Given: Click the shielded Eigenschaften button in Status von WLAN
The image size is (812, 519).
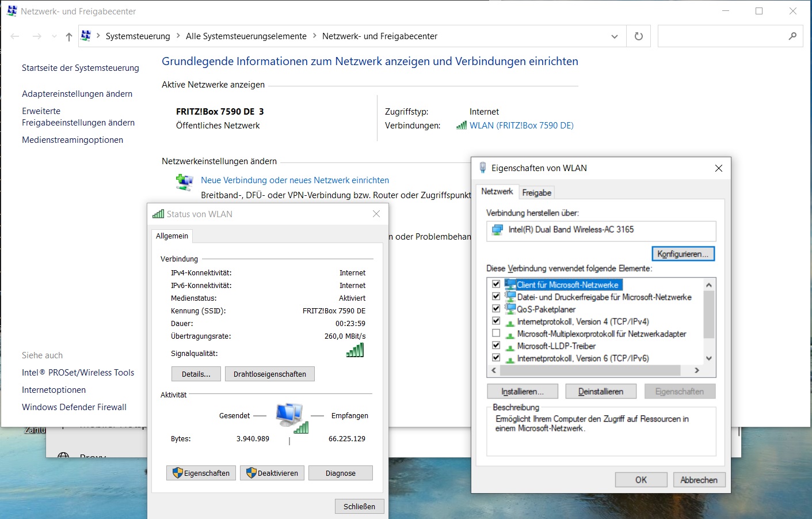Looking at the screenshot, I should tap(201, 473).
